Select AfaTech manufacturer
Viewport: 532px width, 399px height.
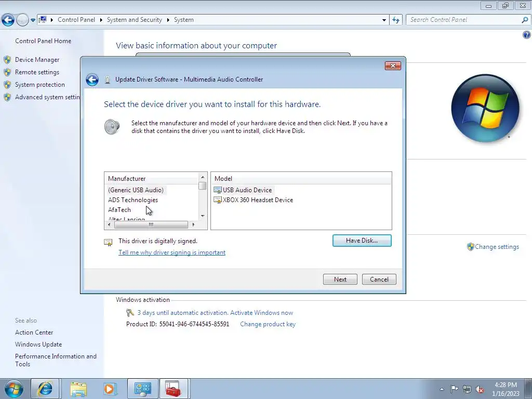(119, 210)
